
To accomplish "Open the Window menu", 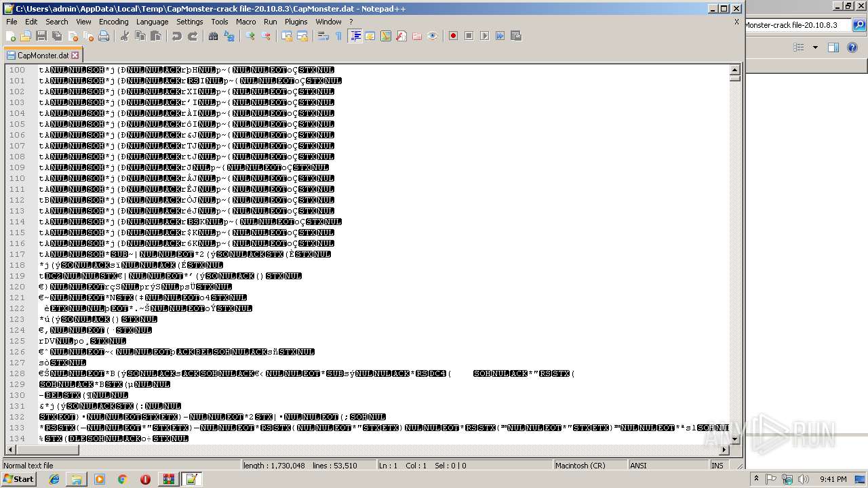I will pos(328,22).
